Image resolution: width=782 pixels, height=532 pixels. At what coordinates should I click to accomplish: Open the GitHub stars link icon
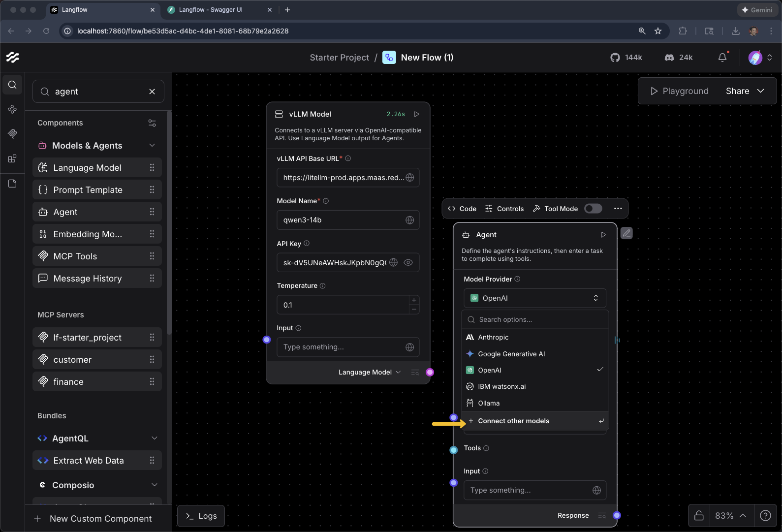pyautogui.click(x=615, y=58)
